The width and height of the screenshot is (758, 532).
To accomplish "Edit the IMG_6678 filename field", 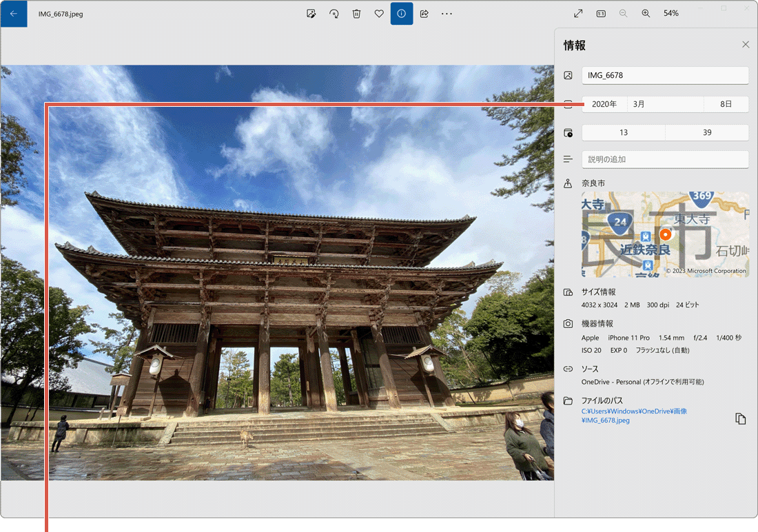I will [x=665, y=75].
